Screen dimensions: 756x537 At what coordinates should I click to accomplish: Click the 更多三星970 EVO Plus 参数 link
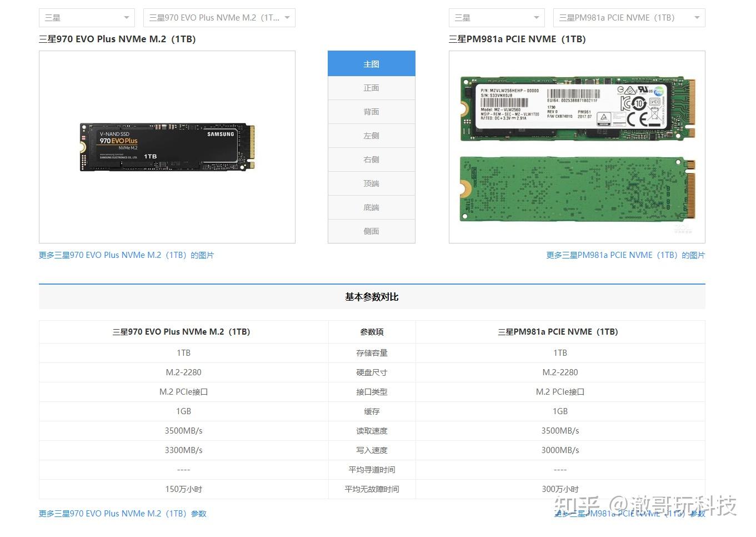coord(122,513)
